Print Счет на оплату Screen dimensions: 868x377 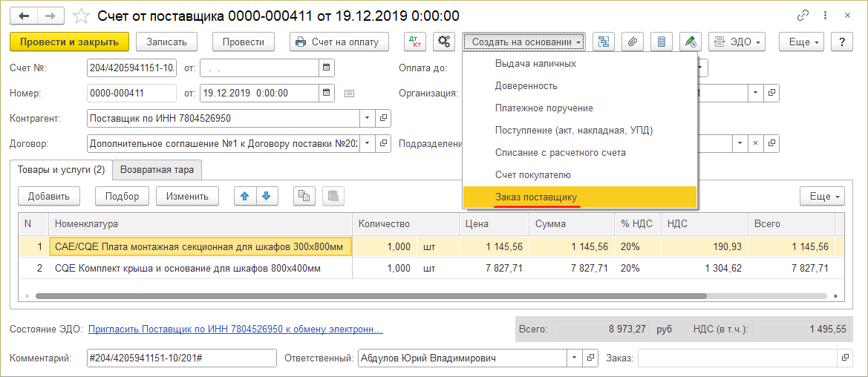pos(339,42)
